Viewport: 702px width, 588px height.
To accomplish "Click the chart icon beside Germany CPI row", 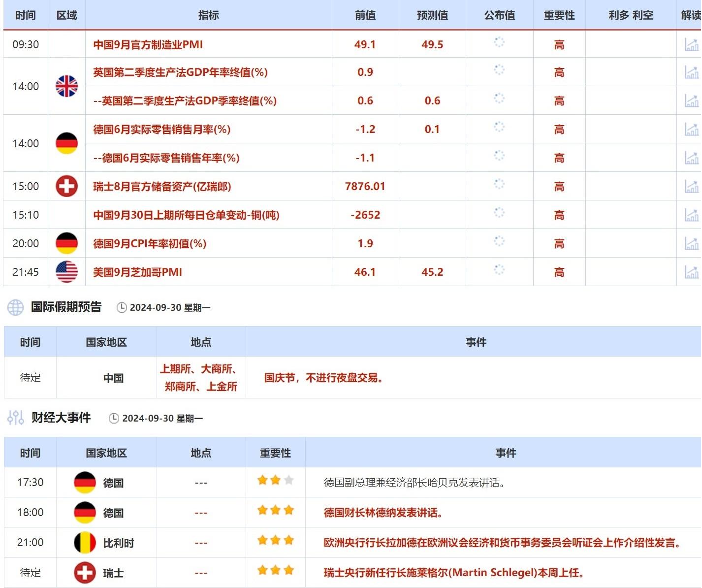I will pyautogui.click(x=691, y=243).
